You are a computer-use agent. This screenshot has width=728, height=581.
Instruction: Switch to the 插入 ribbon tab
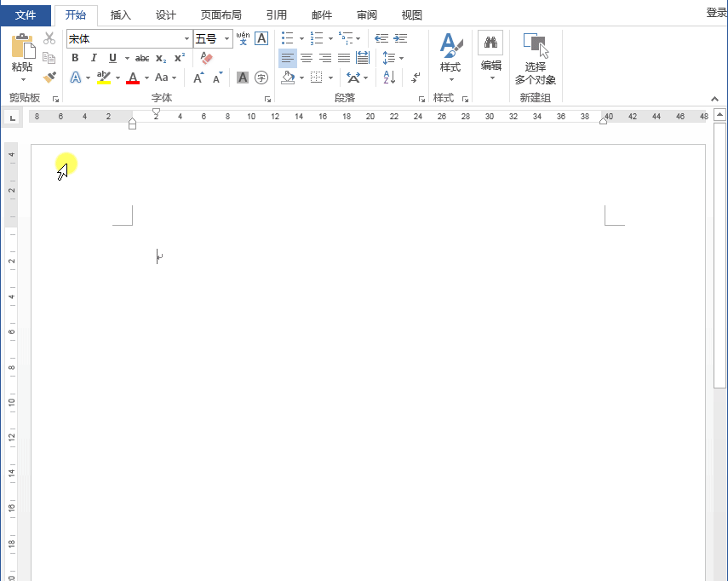click(121, 14)
